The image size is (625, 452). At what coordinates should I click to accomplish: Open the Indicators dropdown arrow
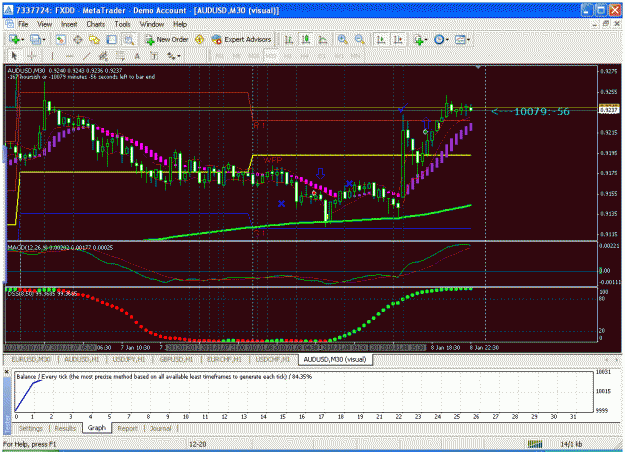point(426,39)
